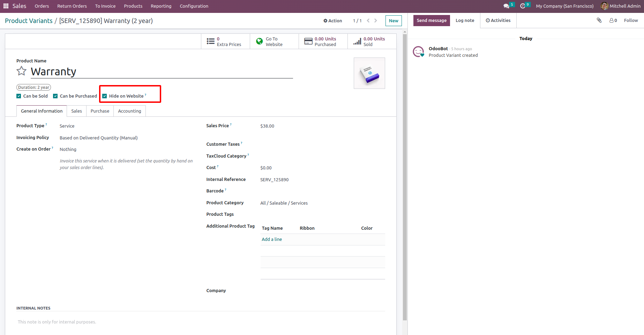Open the Return Orders menu
Image resolution: width=644 pixels, height=335 pixels.
click(72, 6)
